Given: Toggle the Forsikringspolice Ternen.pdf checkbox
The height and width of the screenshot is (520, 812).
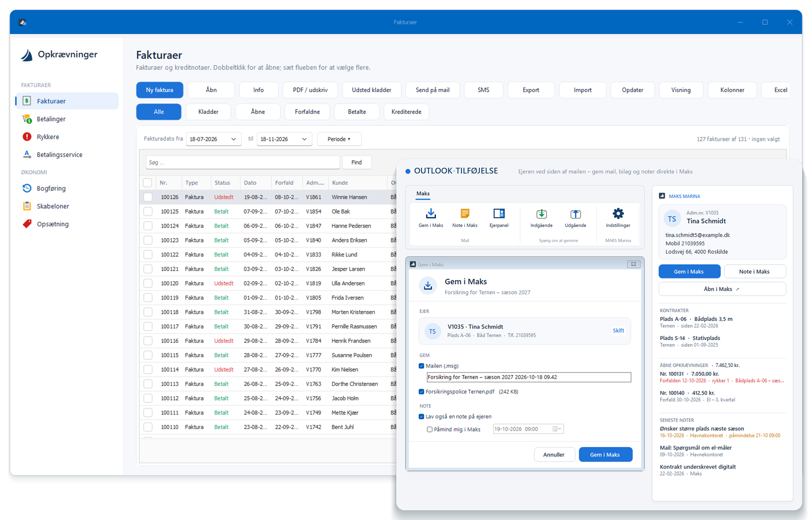Looking at the screenshot, I should point(421,392).
